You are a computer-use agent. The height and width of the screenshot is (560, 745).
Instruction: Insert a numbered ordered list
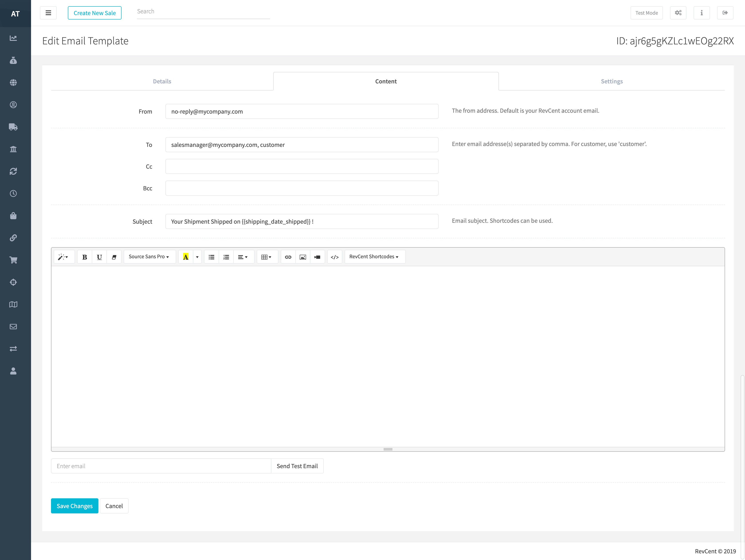click(x=226, y=257)
